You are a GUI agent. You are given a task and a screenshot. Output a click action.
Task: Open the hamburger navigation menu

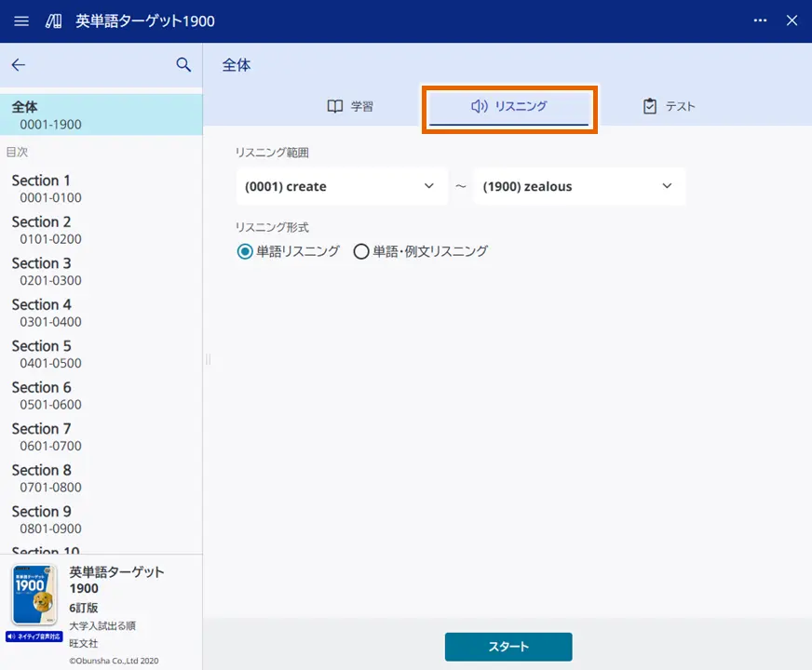click(20, 20)
